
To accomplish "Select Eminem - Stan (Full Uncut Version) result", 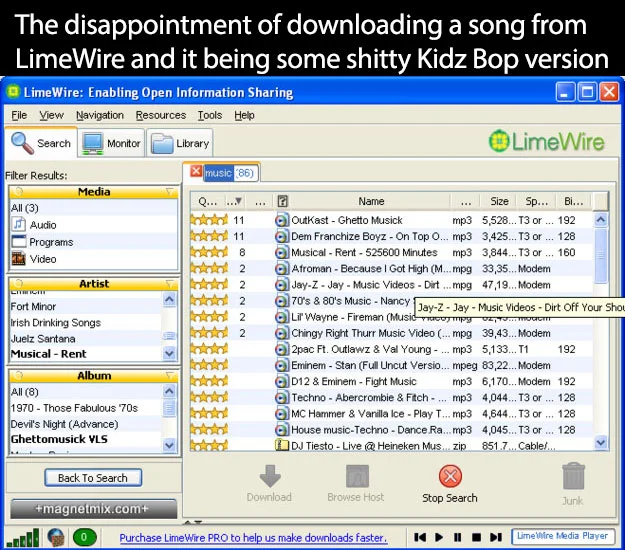I will point(391,365).
